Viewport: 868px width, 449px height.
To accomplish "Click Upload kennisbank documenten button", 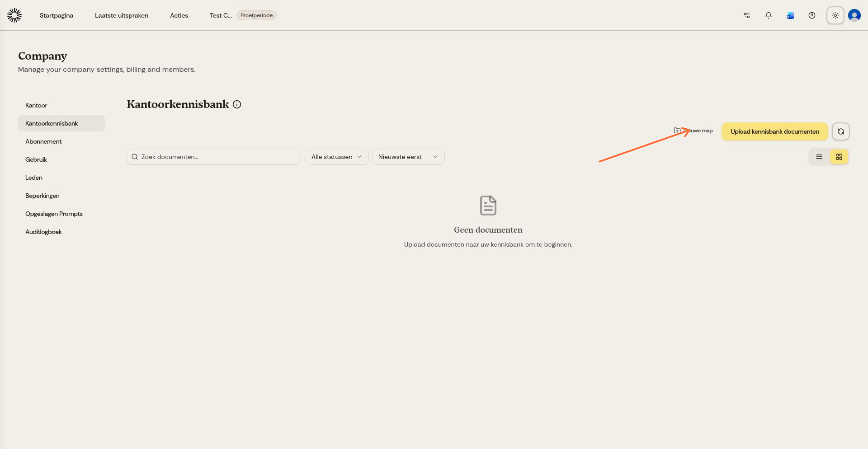I will point(775,131).
